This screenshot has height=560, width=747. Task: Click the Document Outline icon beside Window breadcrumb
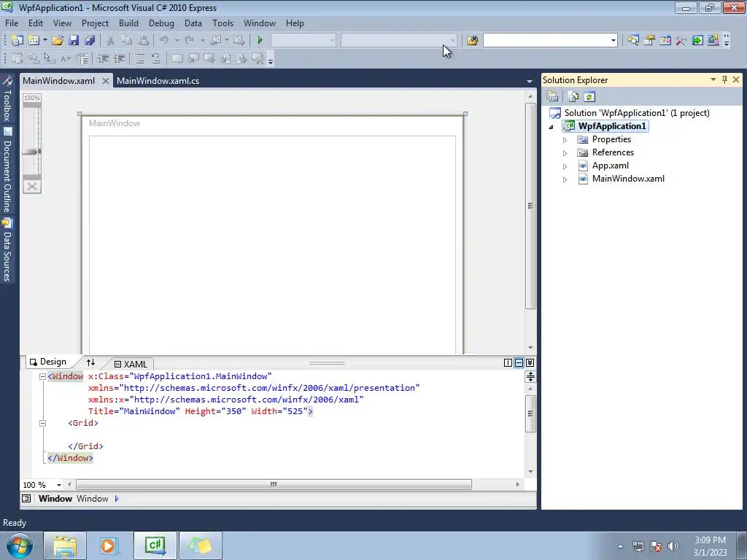click(26, 499)
